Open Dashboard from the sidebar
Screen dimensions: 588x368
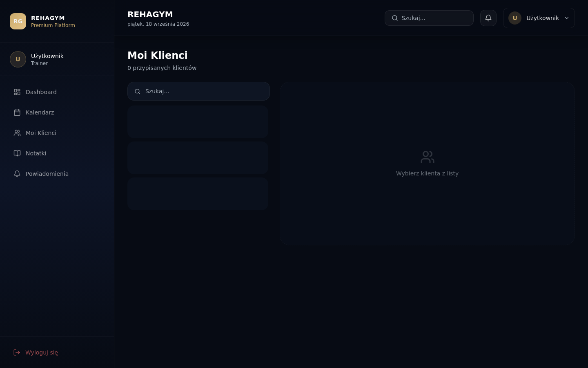pos(57,92)
